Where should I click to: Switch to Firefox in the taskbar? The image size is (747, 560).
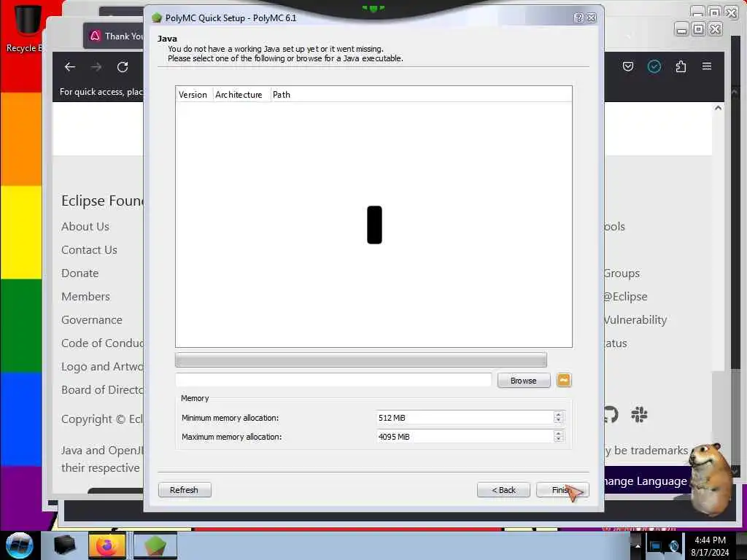[107, 545]
